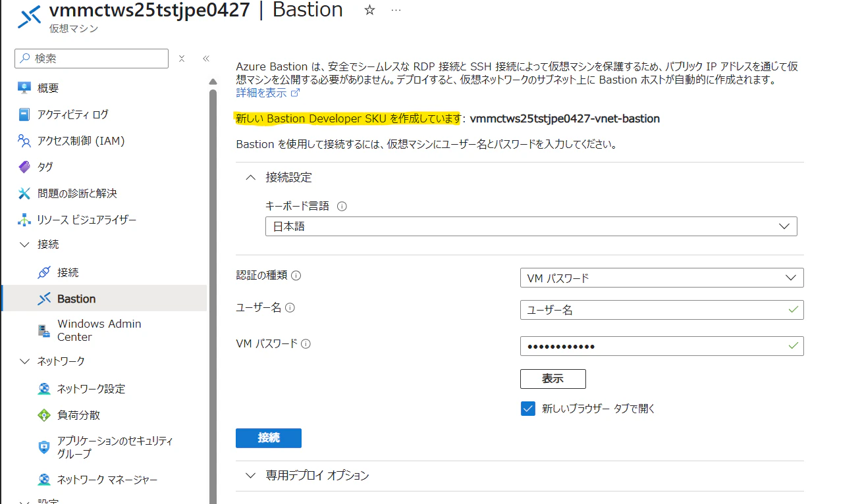
Task: Click the アプリケーションのセキュリティ グループ shield icon
Action: (44, 447)
